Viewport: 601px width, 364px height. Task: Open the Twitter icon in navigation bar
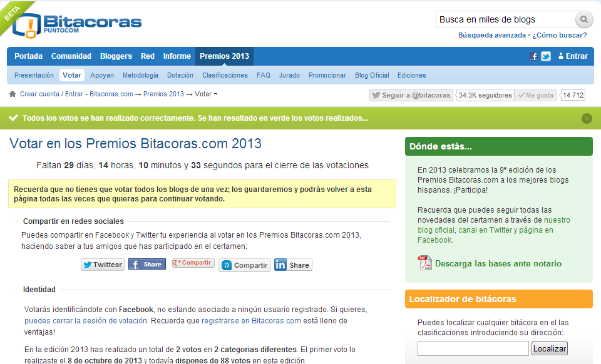pos(546,56)
